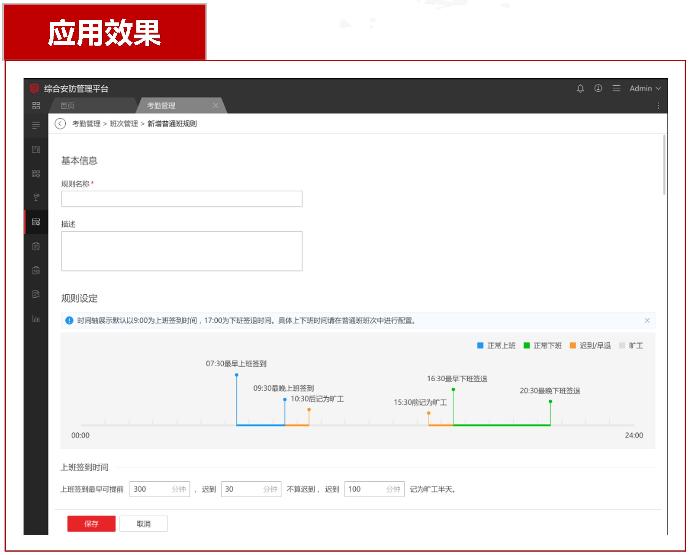The height and width of the screenshot is (555, 690).
Task: Click the red 保存 button
Action: coord(91,524)
